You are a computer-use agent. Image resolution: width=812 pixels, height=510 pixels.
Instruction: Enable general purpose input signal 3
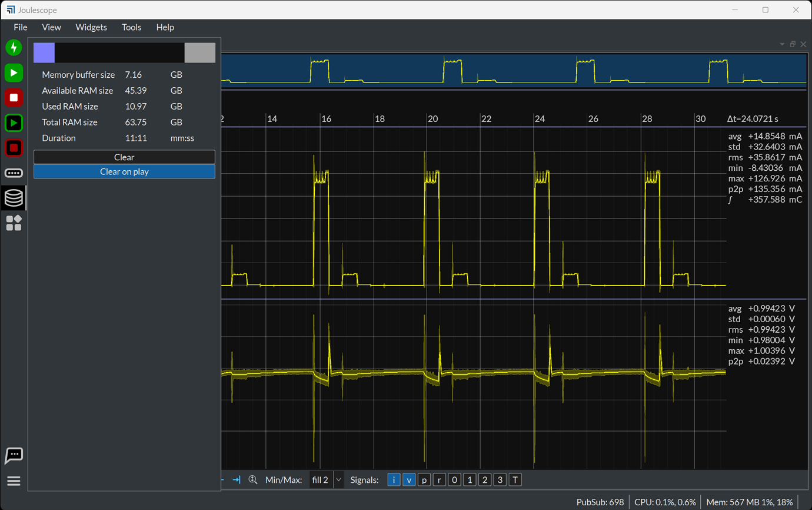pos(500,480)
